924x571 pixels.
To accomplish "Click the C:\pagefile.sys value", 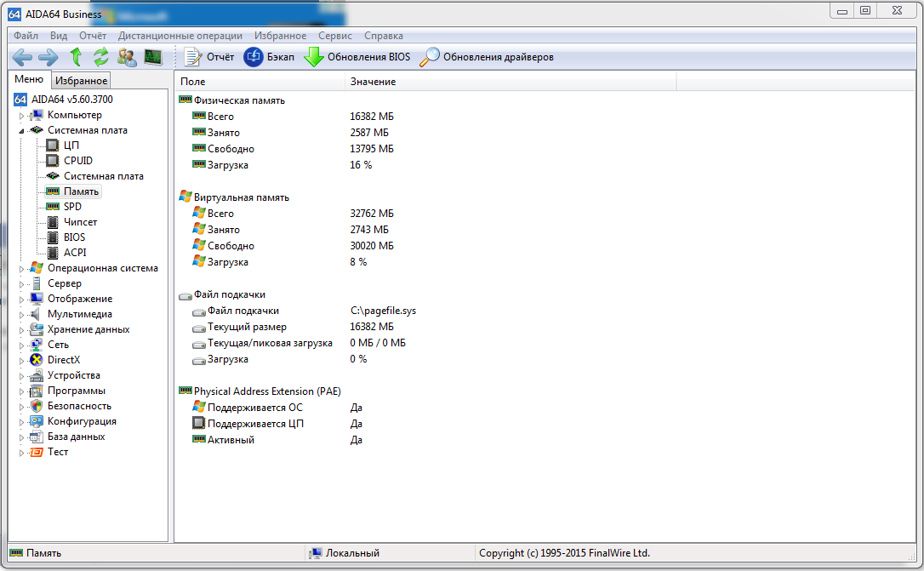I will tap(383, 311).
